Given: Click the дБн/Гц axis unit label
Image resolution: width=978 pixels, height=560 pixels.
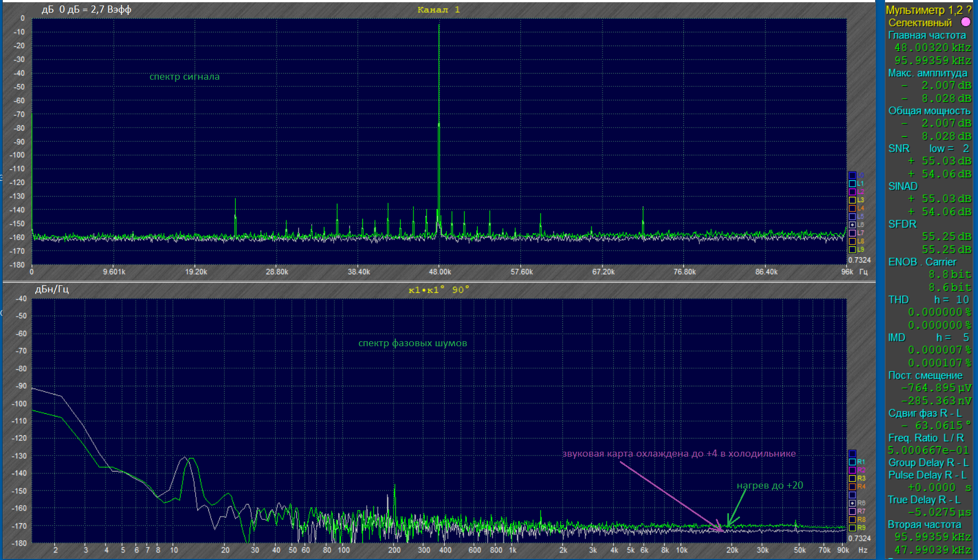Looking at the screenshot, I should [52, 290].
